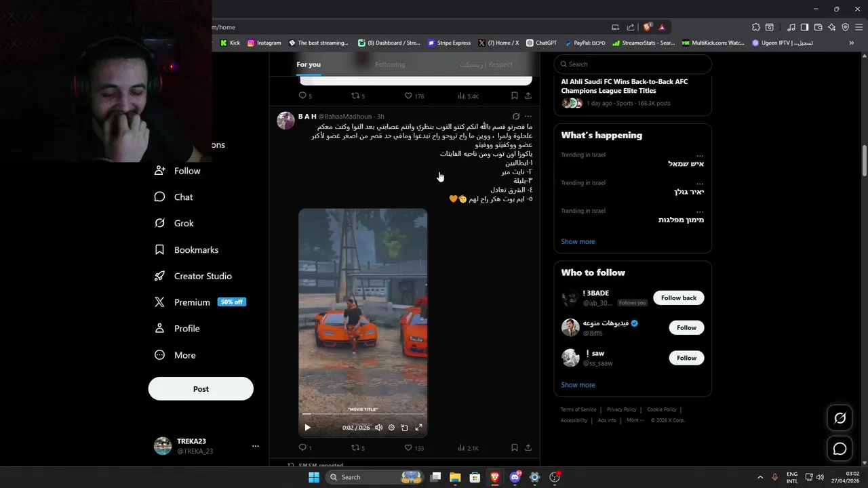Viewport: 868px width, 488px height.
Task: Click the Post button
Action: click(201, 389)
